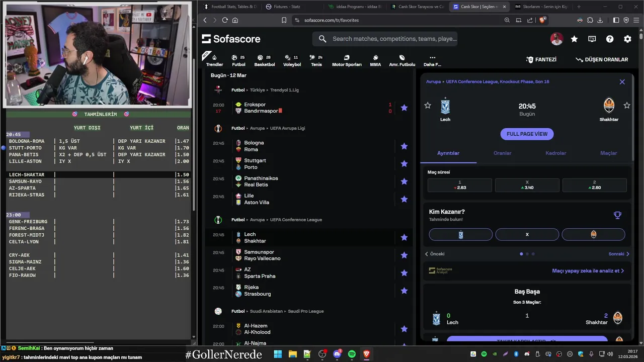This screenshot has width=644, height=362.
Task: Open the user profile avatar
Action: click(556, 39)
